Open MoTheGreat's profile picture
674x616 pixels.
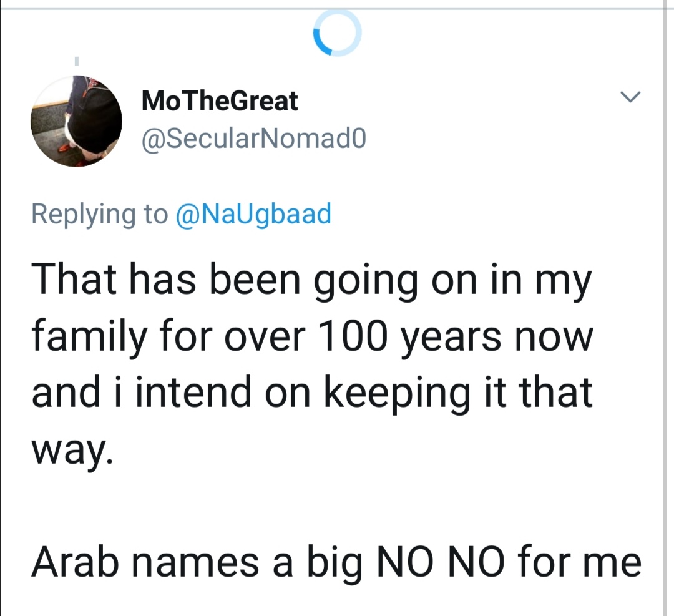pos(76,121)
